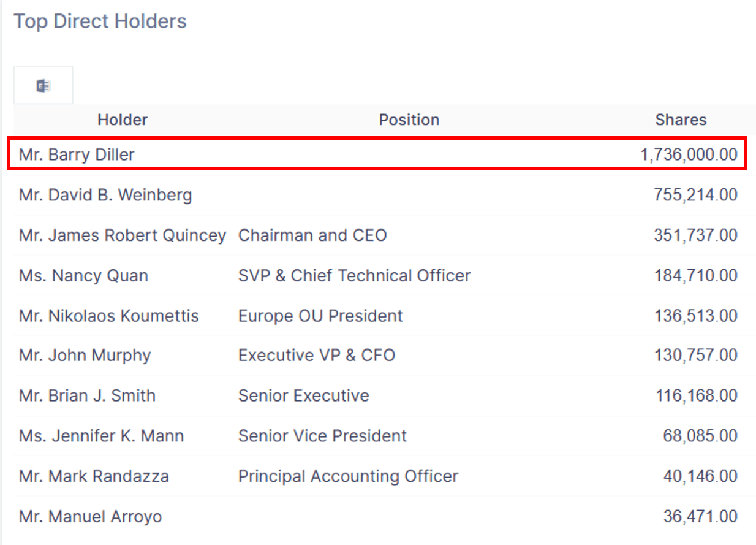Click the SVP & Chief Technical Officer cell
This screenshot has height=545, width=756.
(354, 276)
